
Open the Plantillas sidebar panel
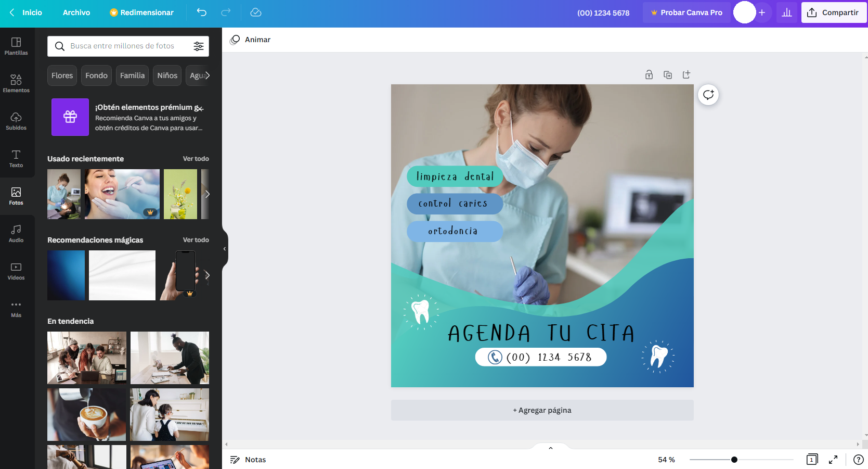point(16,46)
